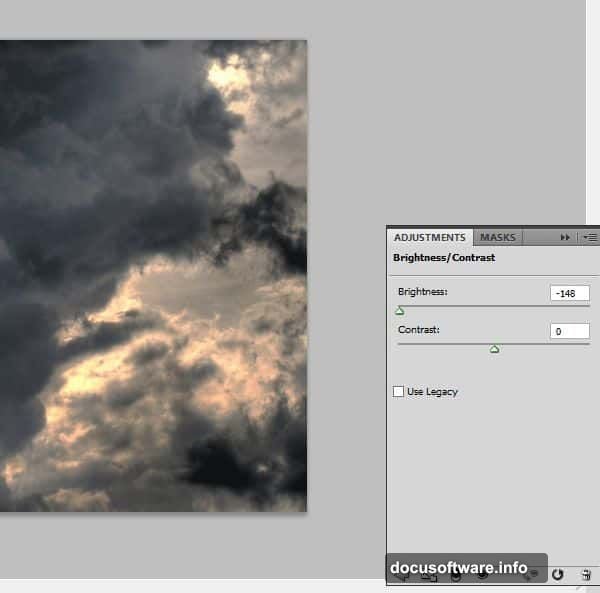Return to the adjustment list with the arrow icon
This screenshot has width=600, height=593.
tap(402, 575)
